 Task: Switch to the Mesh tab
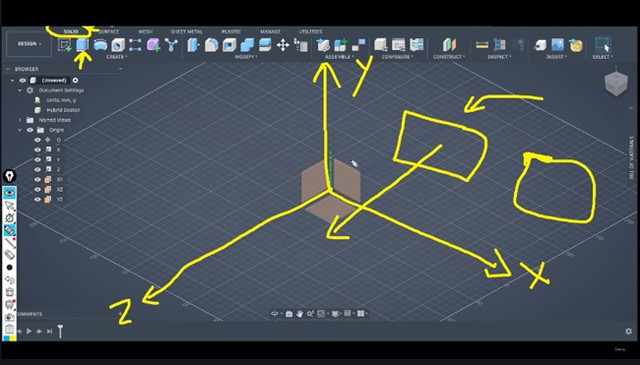pyautogui.click(x=146, y=31)
